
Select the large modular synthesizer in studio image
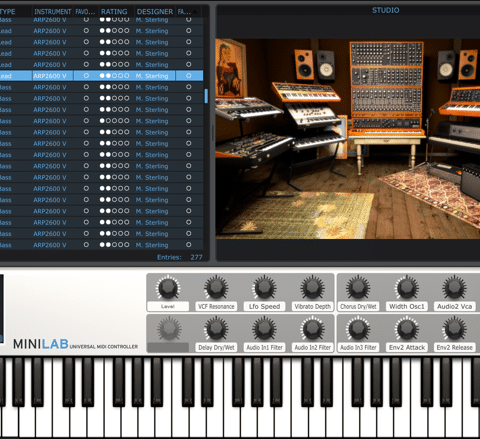point(386,87)
